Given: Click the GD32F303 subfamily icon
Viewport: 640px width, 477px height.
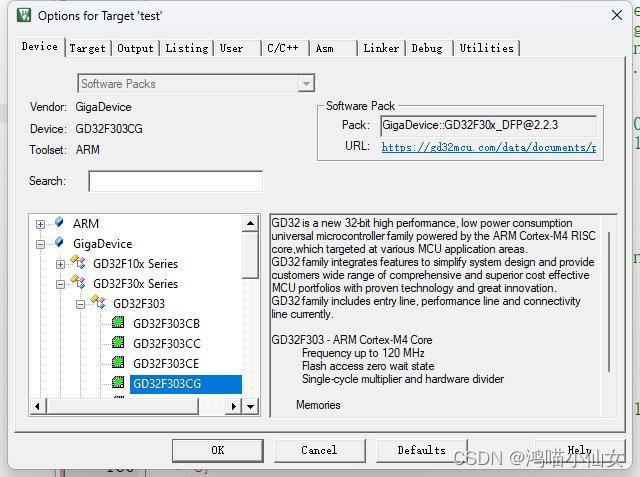Looking at the screenshot, I should [98, 302].
